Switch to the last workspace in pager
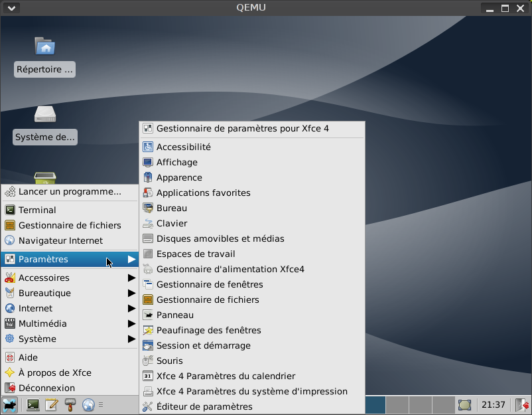532x415 pixels. [442, 404]
